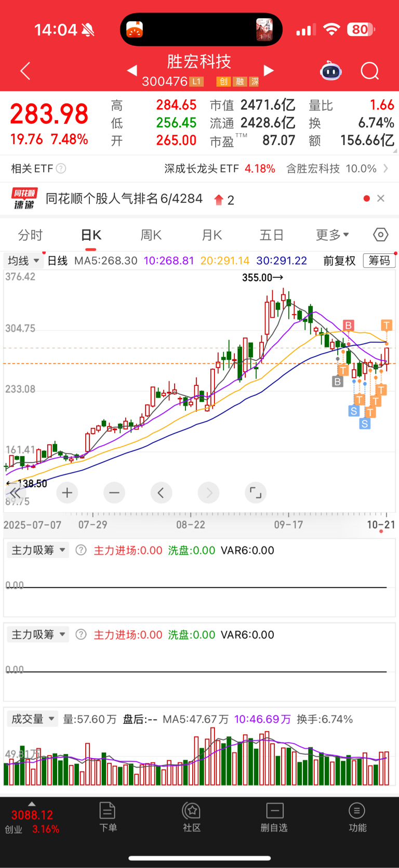The width and height of the screenshot is (399, 868).
Task: Switch to the previous stock with left triangle
Action: [132, 70]
